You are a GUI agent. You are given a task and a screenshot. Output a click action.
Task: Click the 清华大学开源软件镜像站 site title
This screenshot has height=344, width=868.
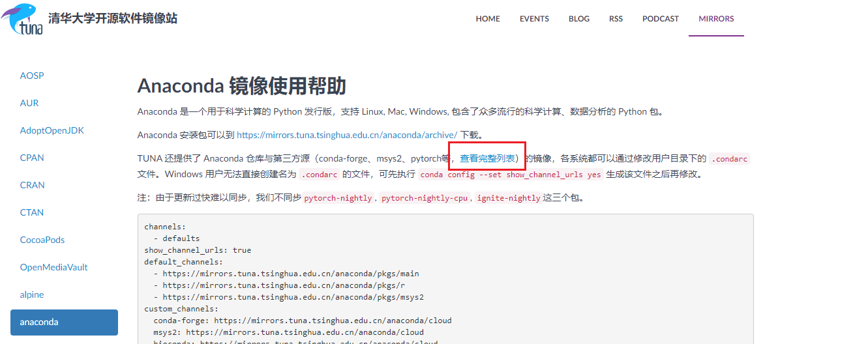pyautogui.click(x=113, y=18)
